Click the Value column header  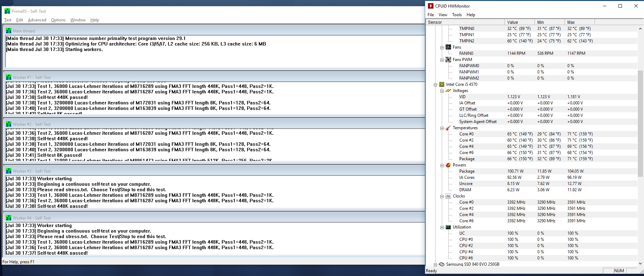click(x=519, y=22)
